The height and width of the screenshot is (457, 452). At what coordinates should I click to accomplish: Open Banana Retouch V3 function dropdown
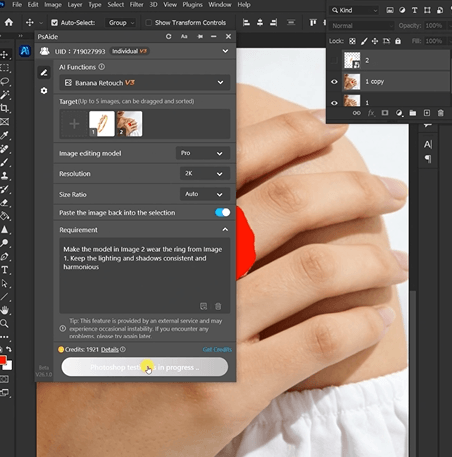(145, 83)
